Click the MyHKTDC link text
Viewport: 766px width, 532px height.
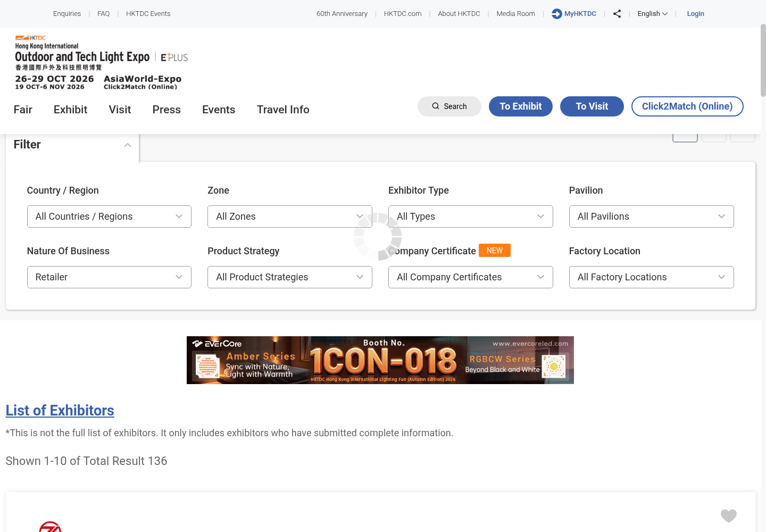pos(580,14)
